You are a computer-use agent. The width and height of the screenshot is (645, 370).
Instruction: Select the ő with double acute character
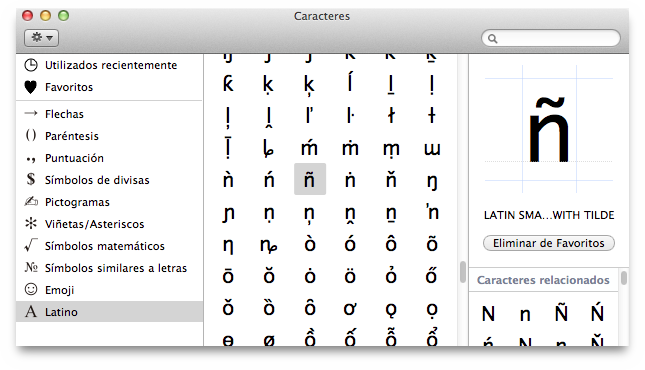point(432,276)
